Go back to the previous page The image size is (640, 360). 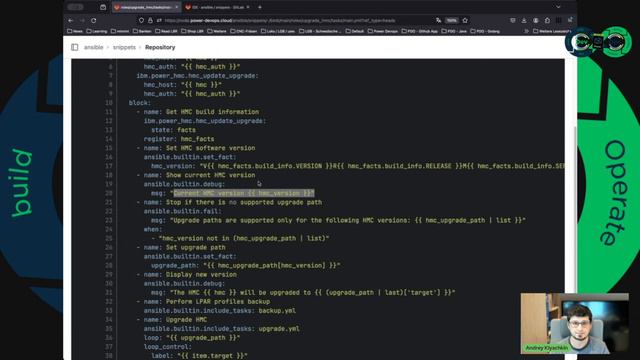click(71, 20)
